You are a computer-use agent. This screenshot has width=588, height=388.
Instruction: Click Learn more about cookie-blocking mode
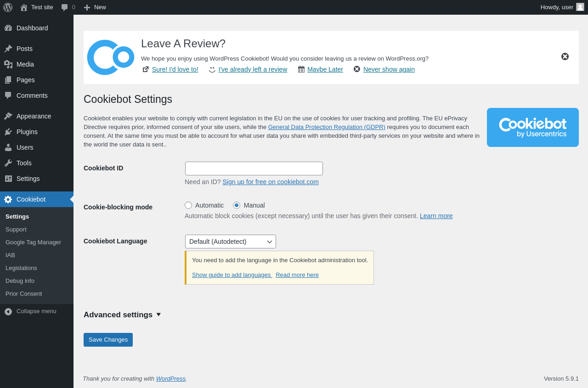(436, 216)
